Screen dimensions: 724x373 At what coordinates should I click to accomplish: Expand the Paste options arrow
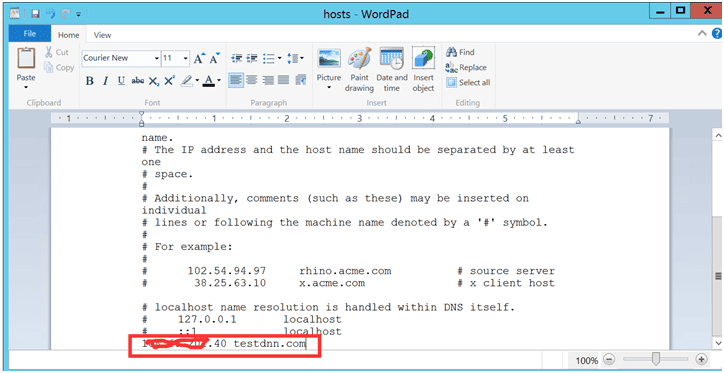pos(26,87)
